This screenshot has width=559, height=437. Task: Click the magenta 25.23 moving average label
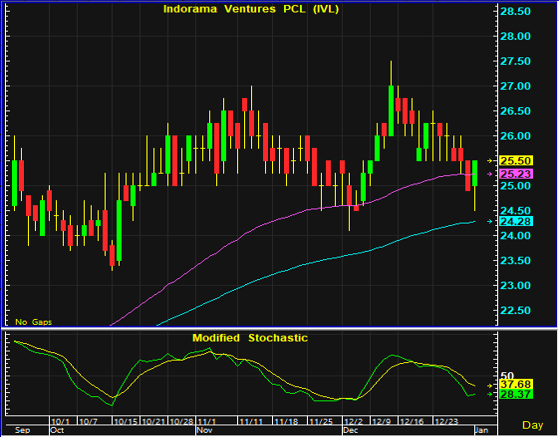pyautogui.click(x=516, y=174)
